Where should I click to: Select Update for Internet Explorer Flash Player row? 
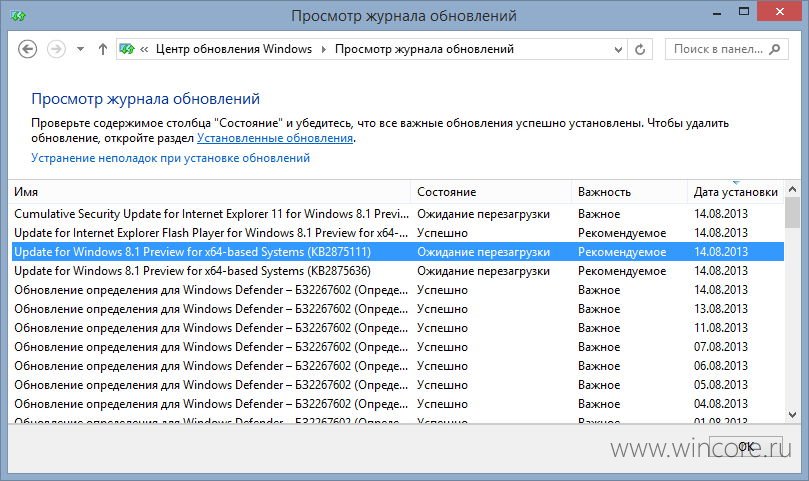(x=397, y=233)
